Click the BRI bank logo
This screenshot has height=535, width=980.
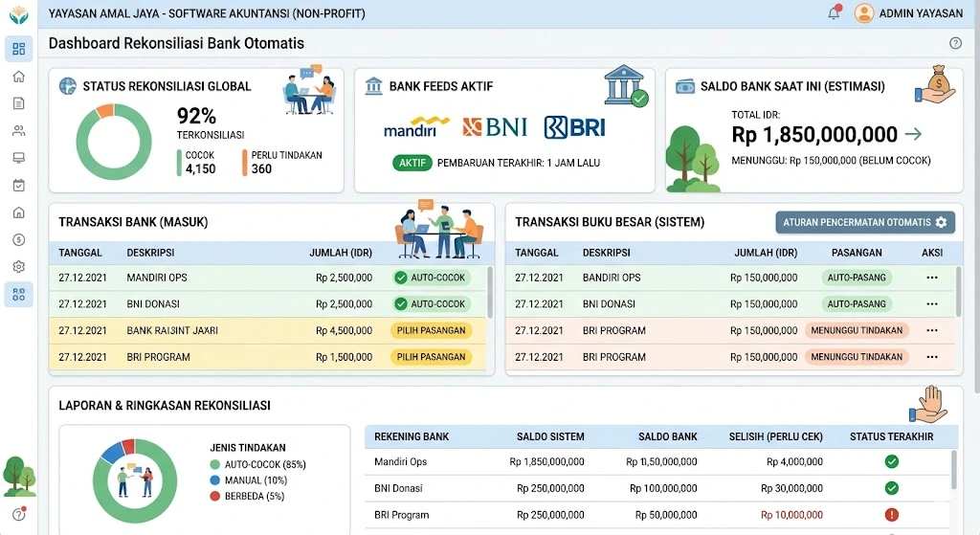574,127
